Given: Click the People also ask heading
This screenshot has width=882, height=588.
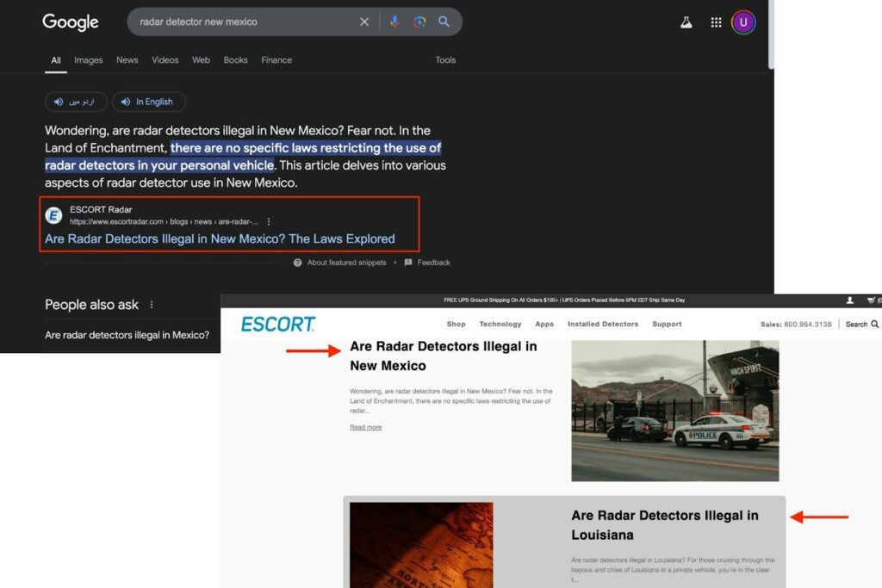Looking at the screenshot, I should coord(91,305).
